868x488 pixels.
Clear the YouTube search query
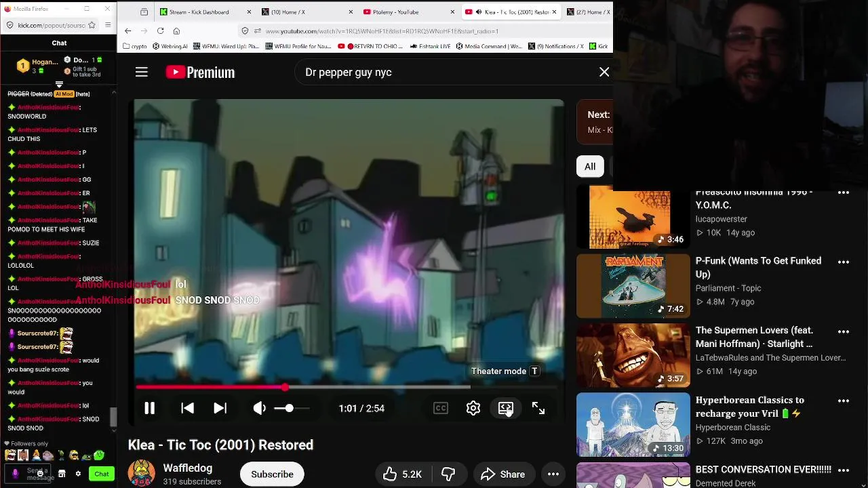604,72
